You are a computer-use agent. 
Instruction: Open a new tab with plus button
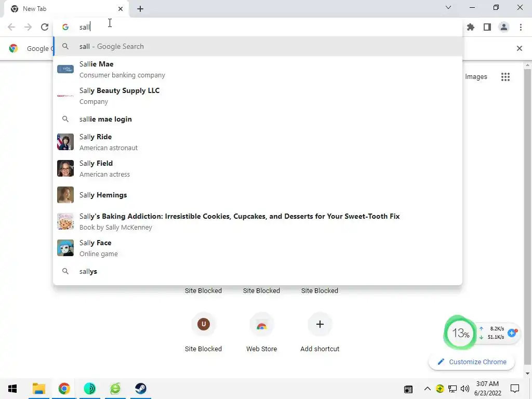(x=140, y=9)
